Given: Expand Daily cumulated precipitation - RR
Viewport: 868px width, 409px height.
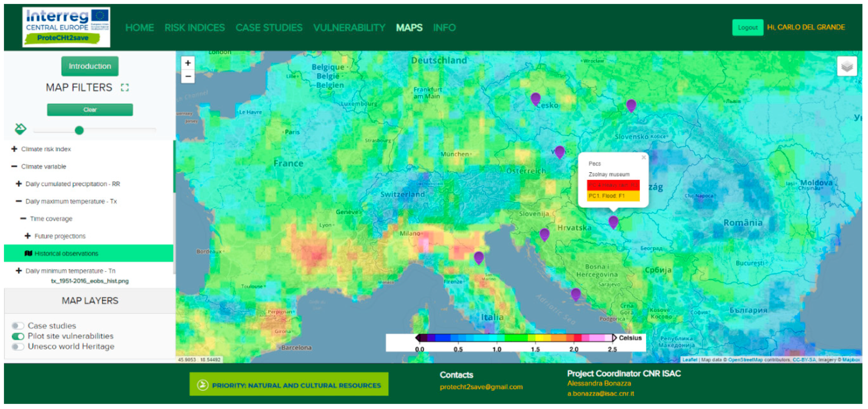Looking at the screenshot, I should tap(19, 184).
